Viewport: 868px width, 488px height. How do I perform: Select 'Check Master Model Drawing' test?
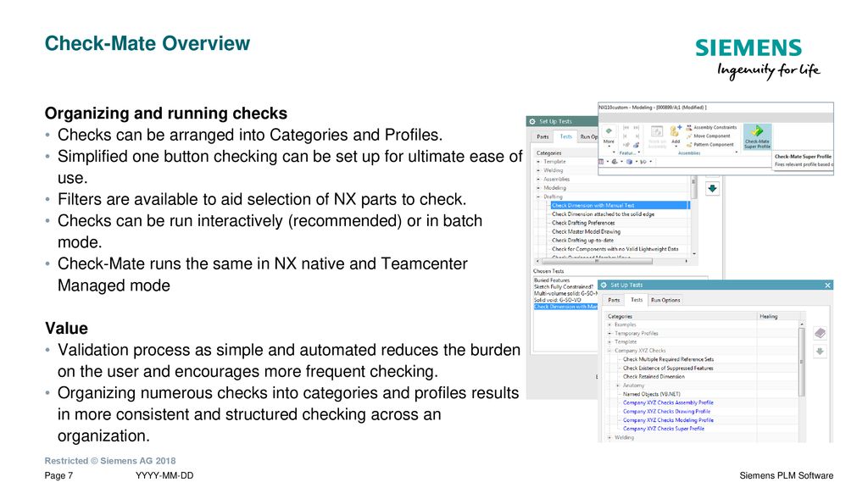[586, 232]
